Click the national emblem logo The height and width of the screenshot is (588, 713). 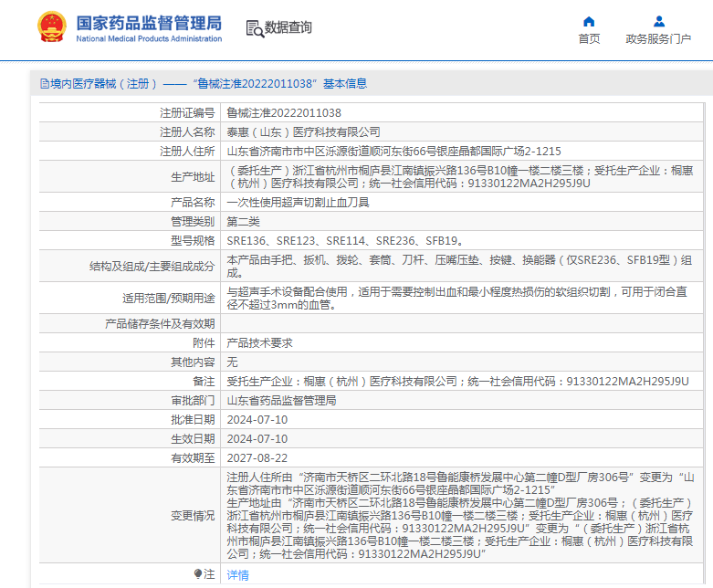click(x=51, y=27)
